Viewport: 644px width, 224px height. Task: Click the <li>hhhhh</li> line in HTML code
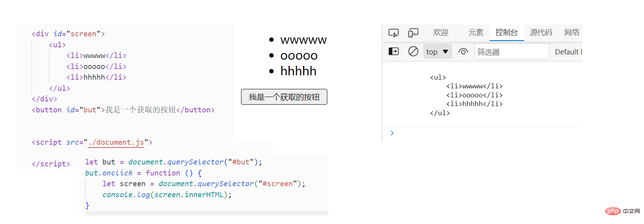(x=96, y=77)
